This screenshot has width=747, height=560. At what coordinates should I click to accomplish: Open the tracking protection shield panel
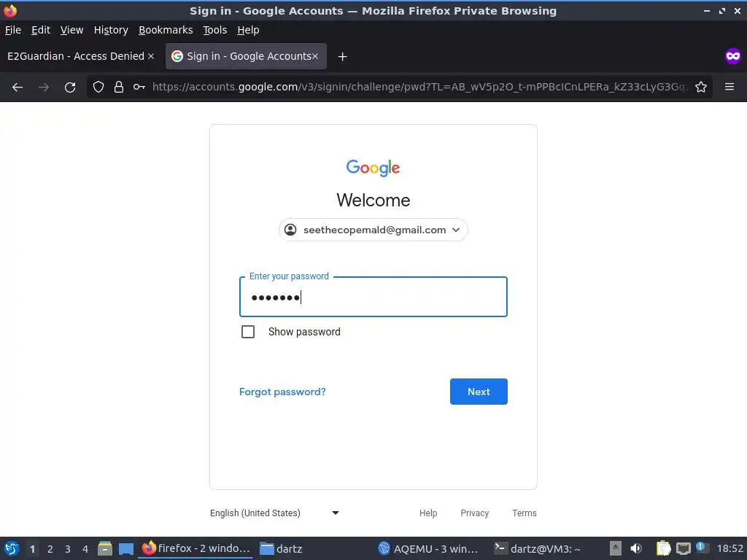click(x=98, y=87)
